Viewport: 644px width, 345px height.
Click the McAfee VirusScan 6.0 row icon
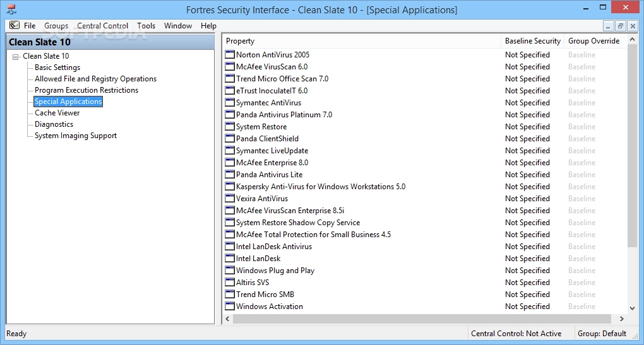click(x=230, y=66)
